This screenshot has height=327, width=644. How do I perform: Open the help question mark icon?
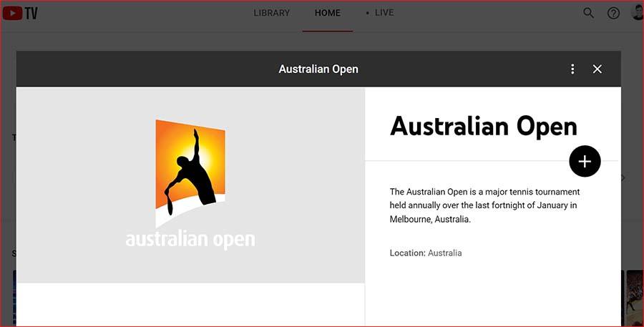point(613,14)
